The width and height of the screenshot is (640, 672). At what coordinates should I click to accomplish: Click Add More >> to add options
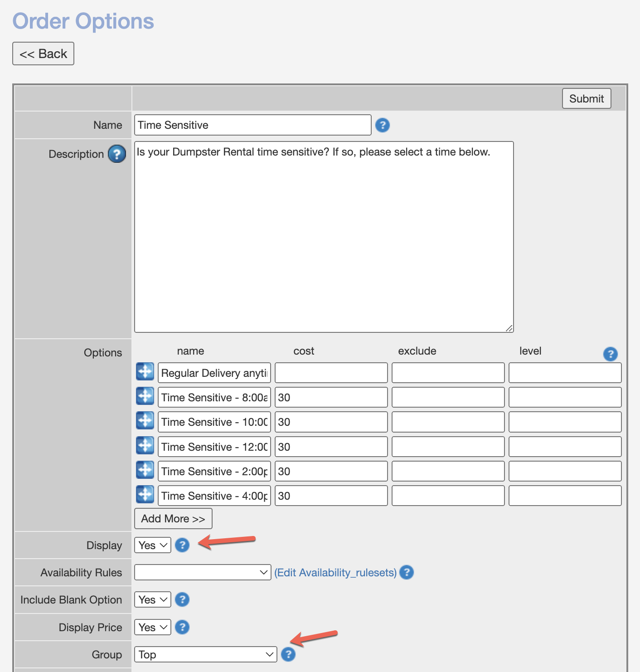[173, 519]
